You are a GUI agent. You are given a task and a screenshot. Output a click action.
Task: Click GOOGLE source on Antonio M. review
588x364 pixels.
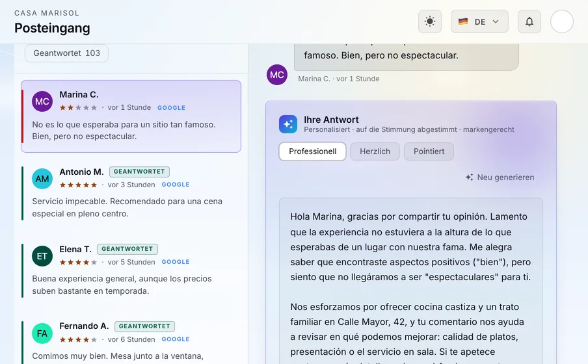[176, 185]
